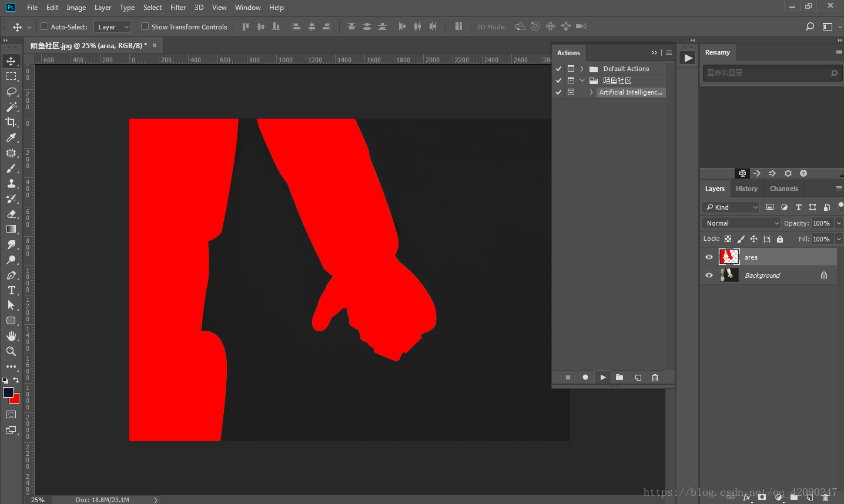
Task: Switch to the Channels tab
Action: (784, 189)
